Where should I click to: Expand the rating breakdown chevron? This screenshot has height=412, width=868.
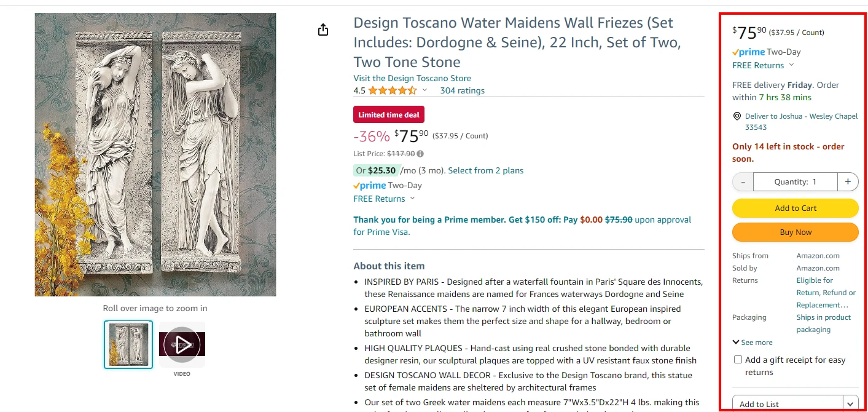[x=424, y=90]
